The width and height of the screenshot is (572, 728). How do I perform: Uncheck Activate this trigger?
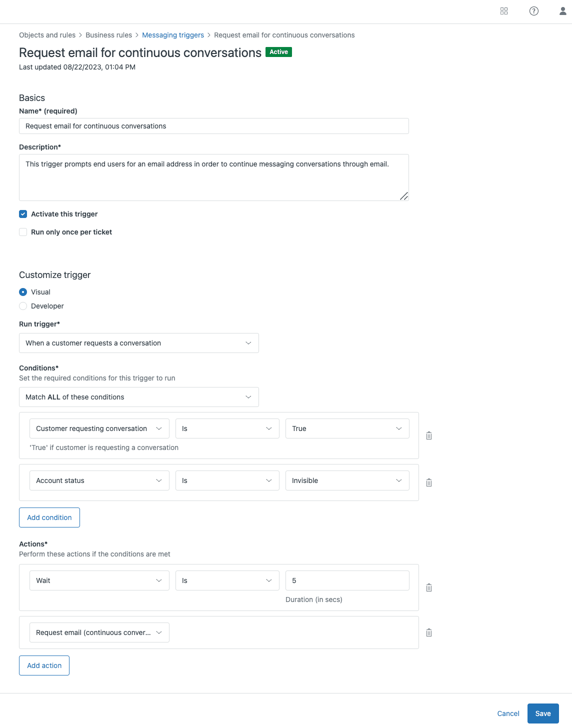pyautogui.click(x=22, y=213)
